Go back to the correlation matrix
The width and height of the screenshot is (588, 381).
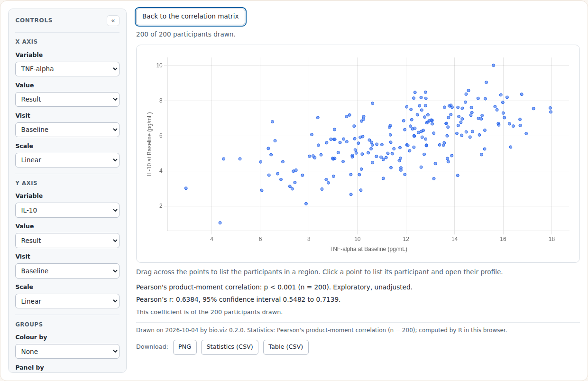pyautogui.click(x=191, y=16)
